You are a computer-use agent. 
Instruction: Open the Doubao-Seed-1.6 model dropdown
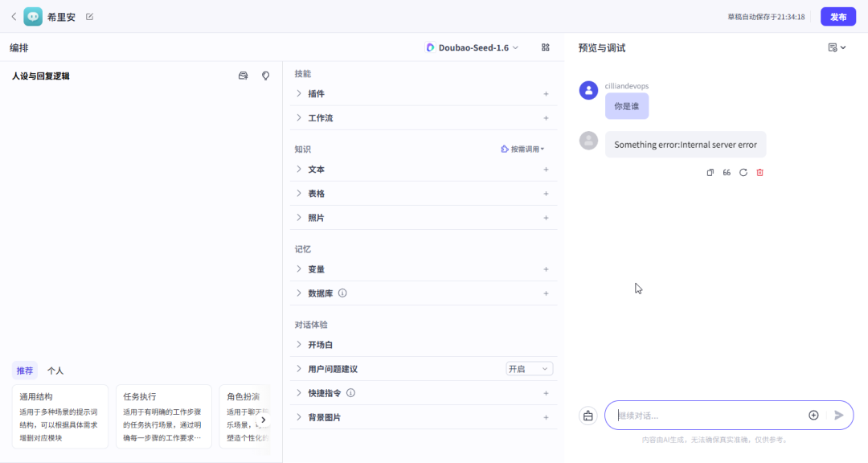[x=472, y=47]
